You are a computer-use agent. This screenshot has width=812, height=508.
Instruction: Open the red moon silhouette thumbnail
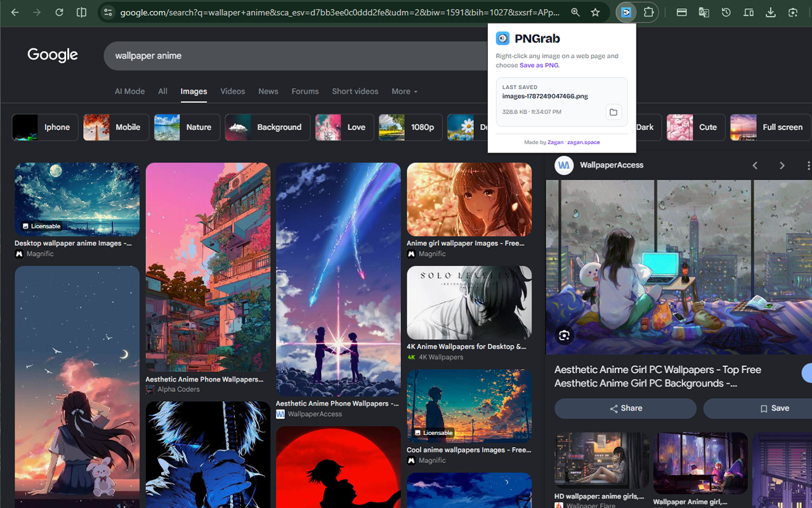tap(338, 467)
